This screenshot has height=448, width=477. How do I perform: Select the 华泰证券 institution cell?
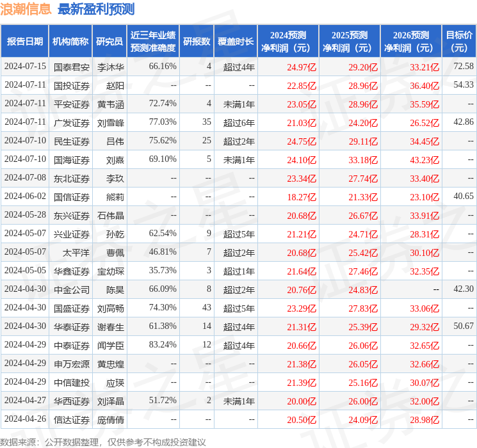coord(72,327)
